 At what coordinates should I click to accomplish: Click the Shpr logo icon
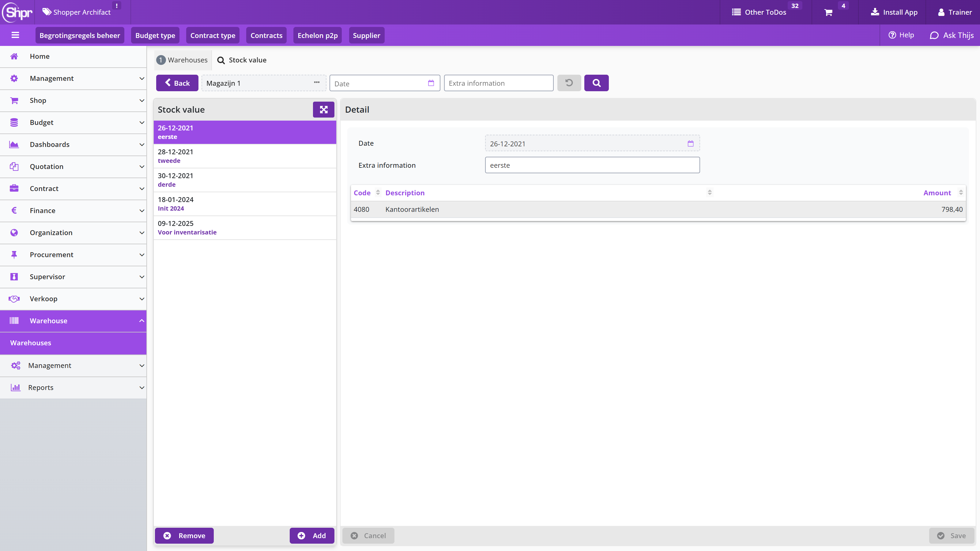pyautogui.click(x=17, y=12)
